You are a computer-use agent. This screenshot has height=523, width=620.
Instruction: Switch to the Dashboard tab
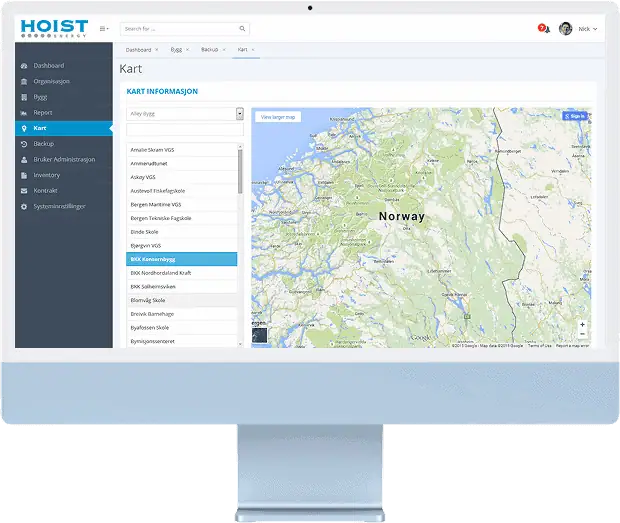coord(138,49)
